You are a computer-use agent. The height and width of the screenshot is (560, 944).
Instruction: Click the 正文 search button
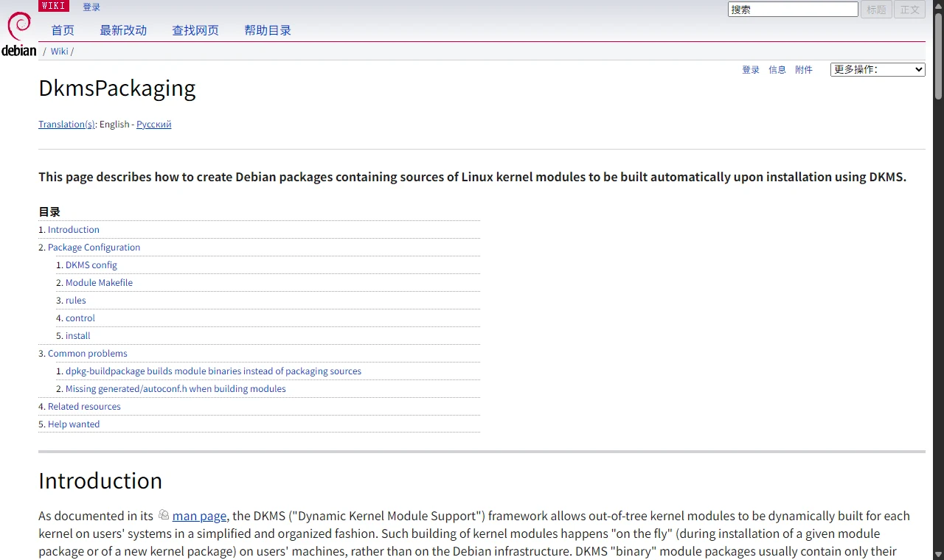pos(910,10)
